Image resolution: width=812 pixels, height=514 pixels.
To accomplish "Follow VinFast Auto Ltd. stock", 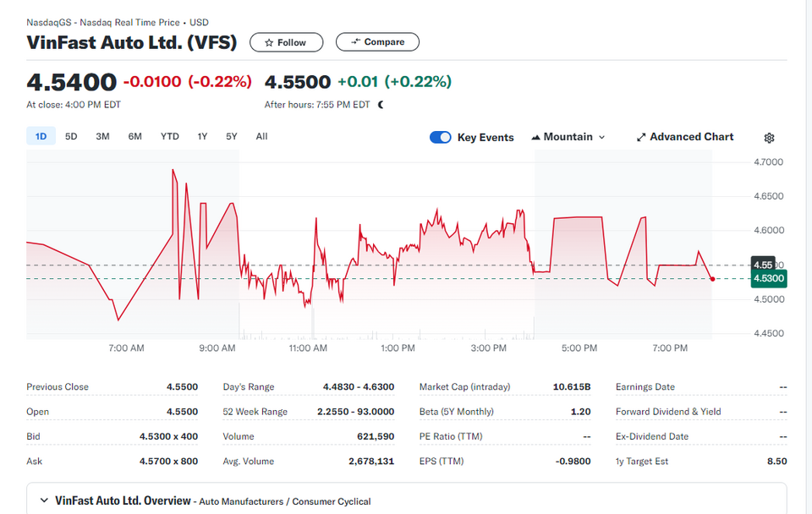I will coord(287,42).
